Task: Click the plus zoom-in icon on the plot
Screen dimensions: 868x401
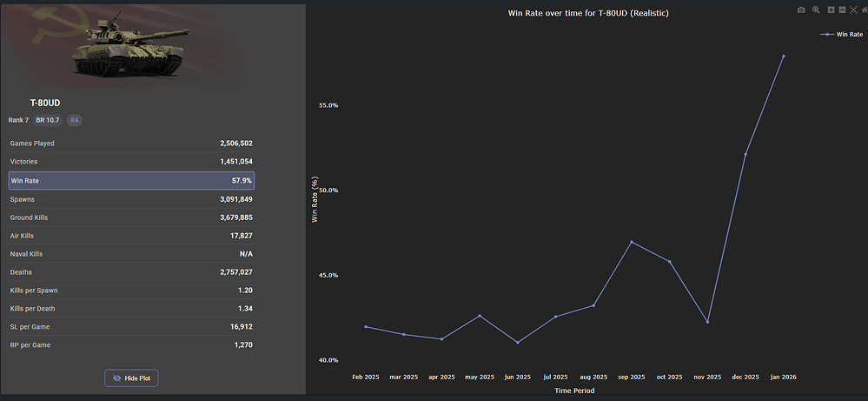Action: (x=831, y=10)
